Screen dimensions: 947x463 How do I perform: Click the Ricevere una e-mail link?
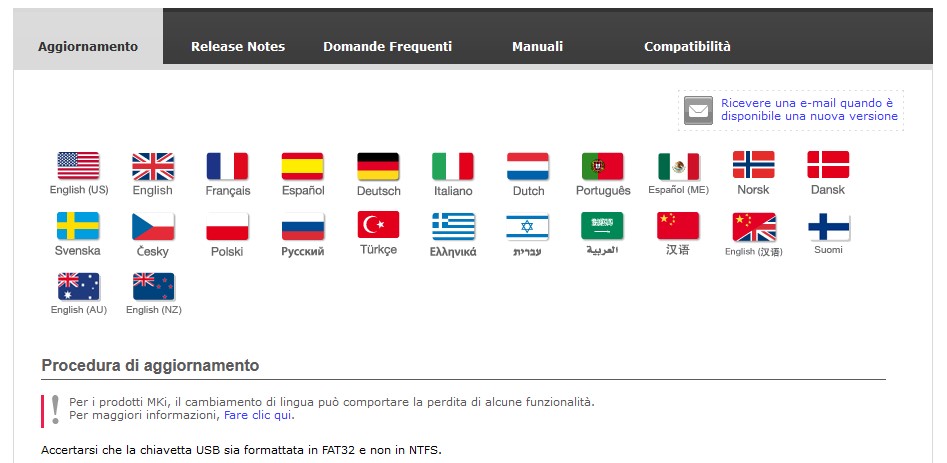[809, 110]
